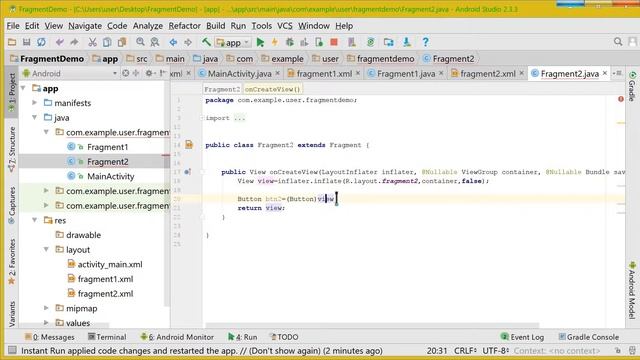This screenshot has height=360, width=640.
Task: Stop the app with red square
Action: click(334, 42)
